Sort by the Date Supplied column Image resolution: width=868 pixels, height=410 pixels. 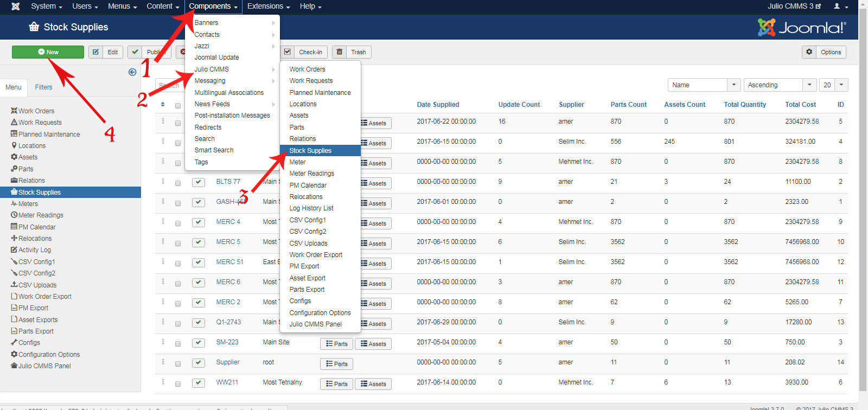(438, 105)
